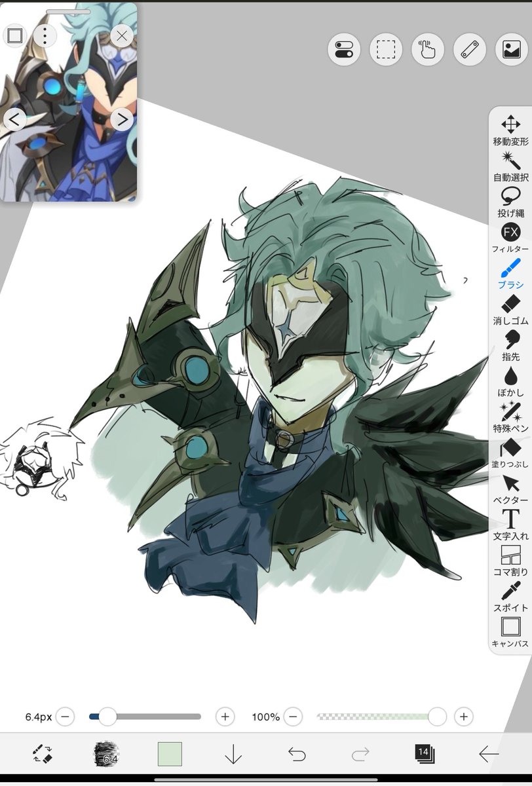532x786 pixels.
Task: Tap the reference window drag handle bar
Action: click(x=68, y=11)
